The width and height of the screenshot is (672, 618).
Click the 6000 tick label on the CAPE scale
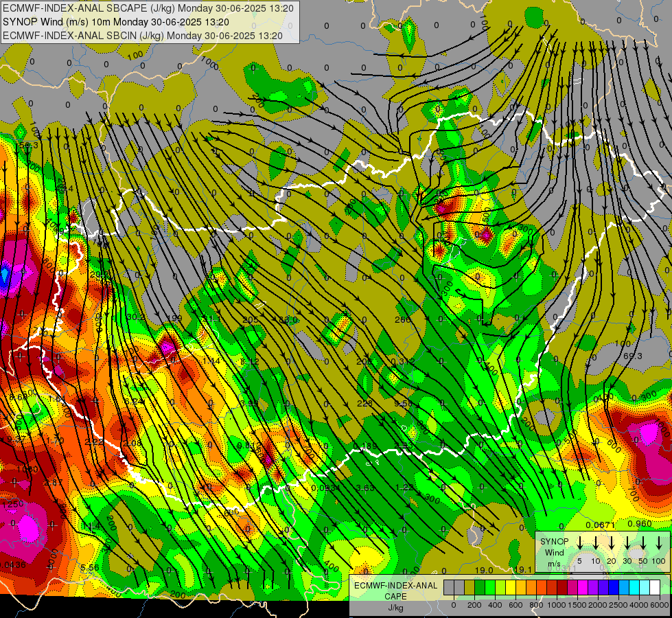[x=660, y=605]
